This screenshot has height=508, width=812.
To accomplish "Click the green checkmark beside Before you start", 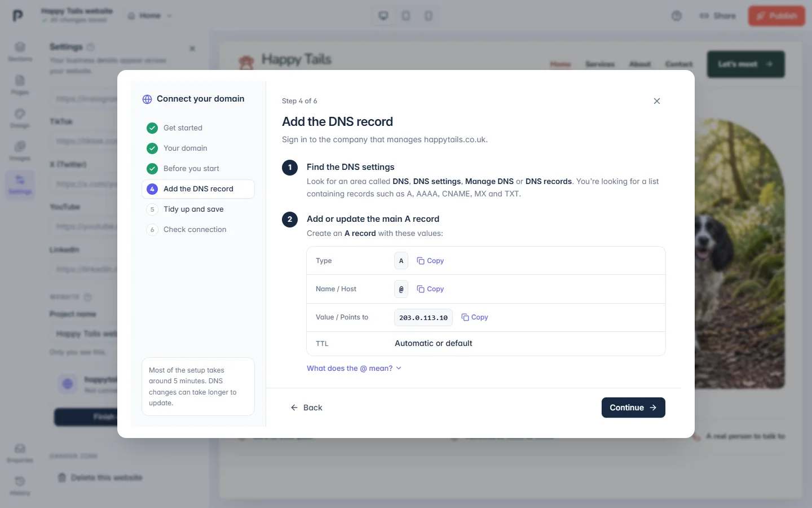I will (152, 169).
